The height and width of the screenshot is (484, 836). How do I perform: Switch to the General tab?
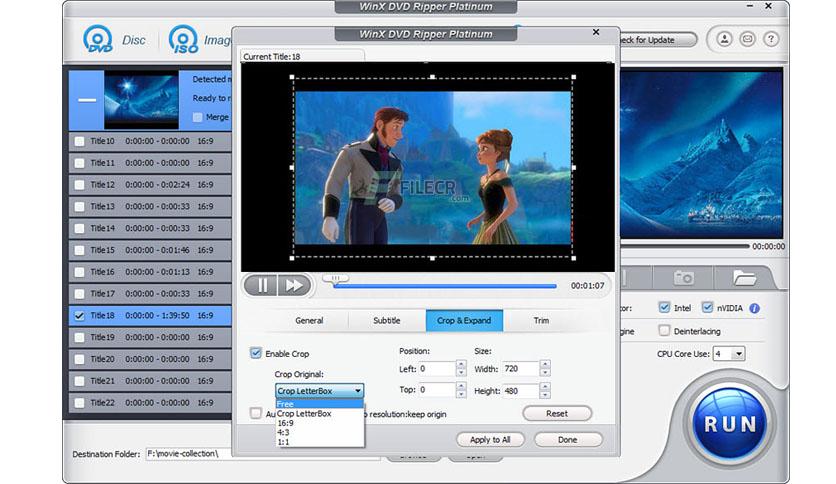309,320
